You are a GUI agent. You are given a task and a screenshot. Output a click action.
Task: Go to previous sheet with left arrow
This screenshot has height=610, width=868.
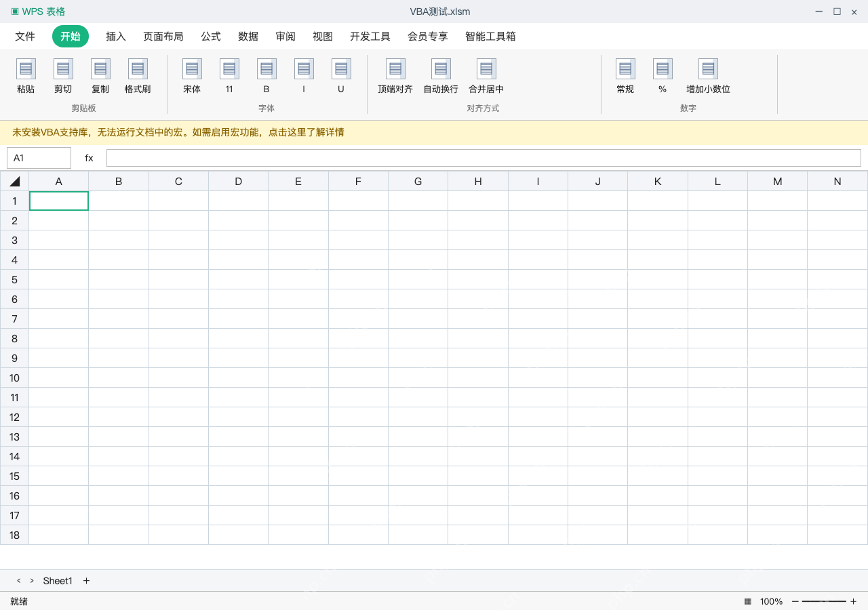pos(18,581)
